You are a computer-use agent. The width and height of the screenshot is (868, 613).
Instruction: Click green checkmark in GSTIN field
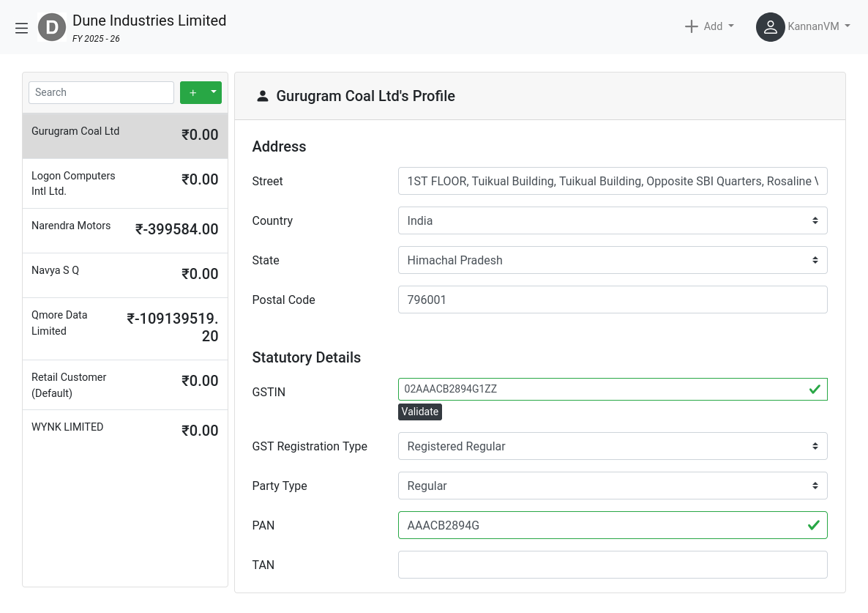(x=815, y=390)
